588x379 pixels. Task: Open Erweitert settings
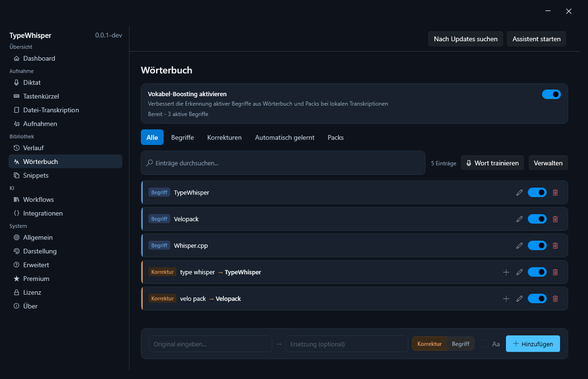click(65, 265)
